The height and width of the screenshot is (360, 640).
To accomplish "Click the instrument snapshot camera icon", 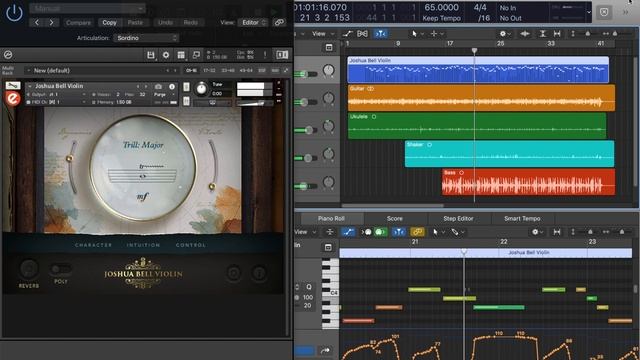I will 158,87.
